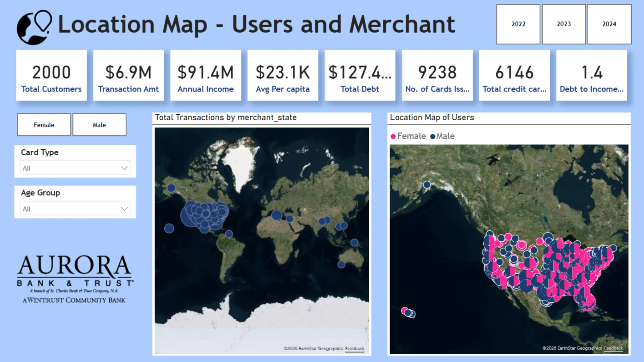Select the Hawaii bubble on merchant map
This screenshot has width=644, height=362.
[169, 229]
